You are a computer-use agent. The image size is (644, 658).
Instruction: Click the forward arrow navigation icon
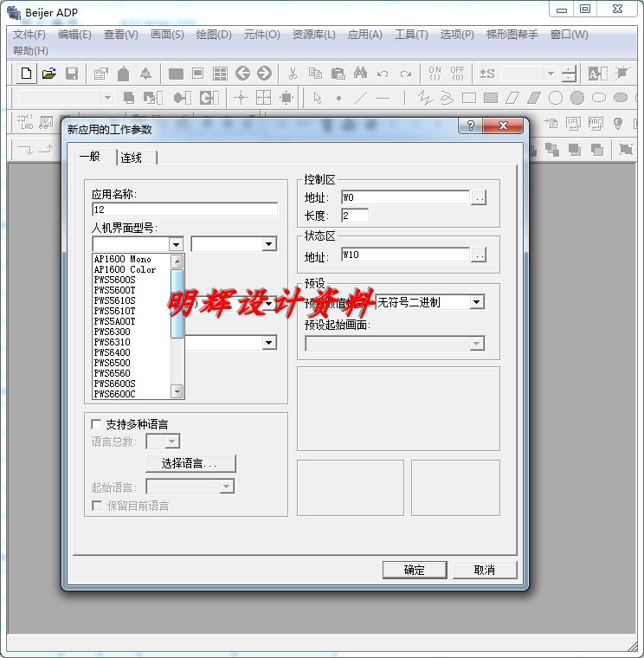pos(264,74)
